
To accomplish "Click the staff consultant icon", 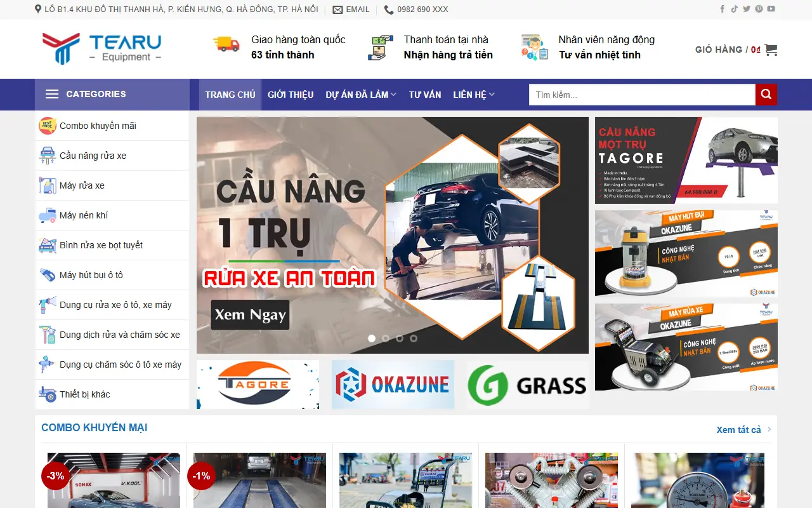I will 534,48.
